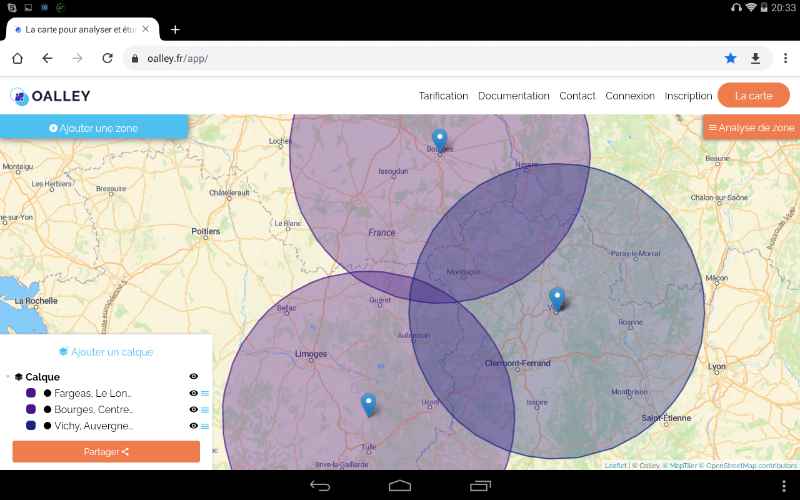Click the Saint-Étienne label on map
Image resolution: width=800 pixels, height=500 pixels.
tap(666, 418)
